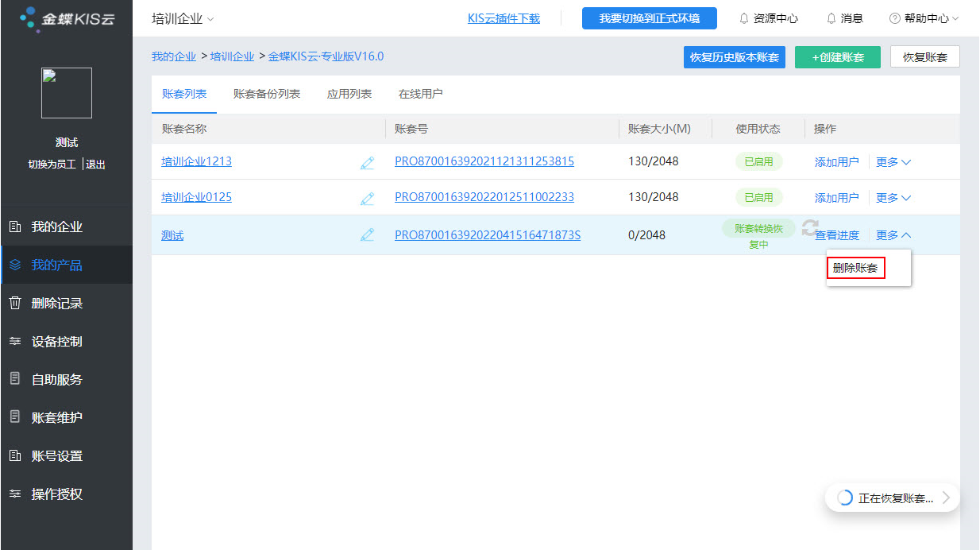Click the spinning progress icon near 正在恢复账套
The width and height of the screenshot is (980, 550).
[x=845, y=498]
